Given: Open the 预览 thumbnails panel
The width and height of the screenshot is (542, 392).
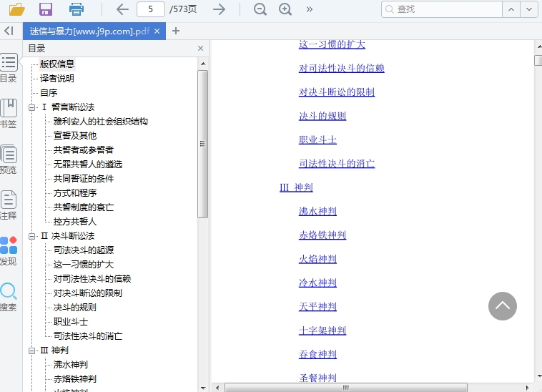Looking at the screenshot, I should click(x=9, y=160).
